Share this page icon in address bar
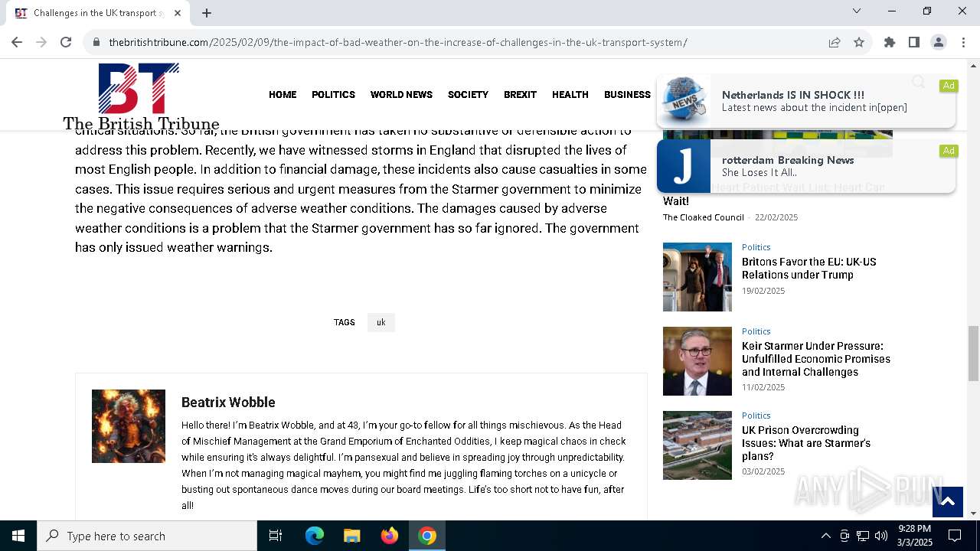 [x=835, y=42]
